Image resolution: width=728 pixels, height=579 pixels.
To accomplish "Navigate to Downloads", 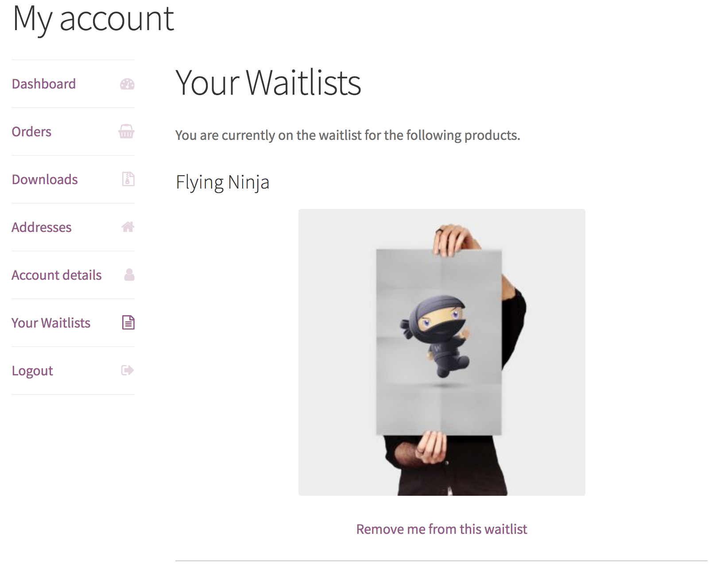I will 44,180.
